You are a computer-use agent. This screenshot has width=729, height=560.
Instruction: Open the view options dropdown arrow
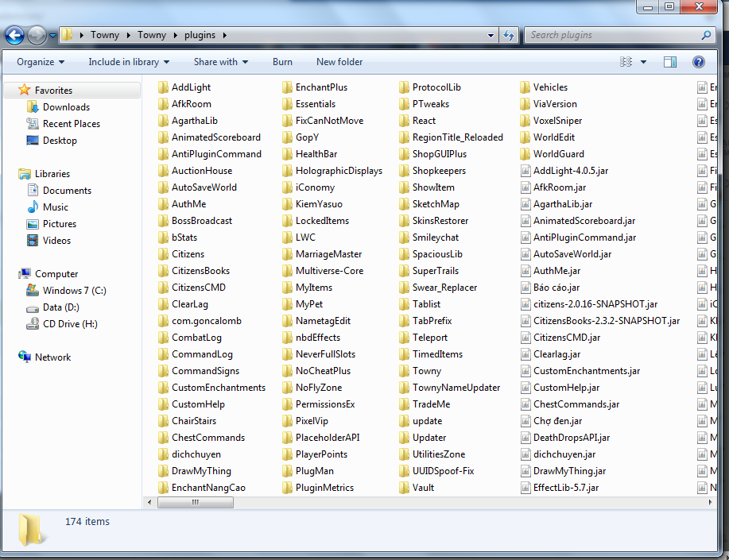(x=643, y=62)
